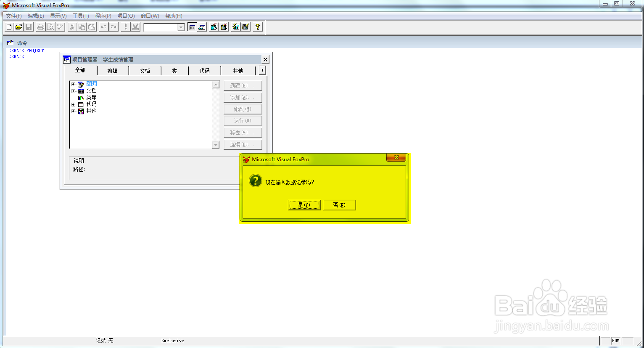Open the 帮助(H) menu

tap(174, 16)
